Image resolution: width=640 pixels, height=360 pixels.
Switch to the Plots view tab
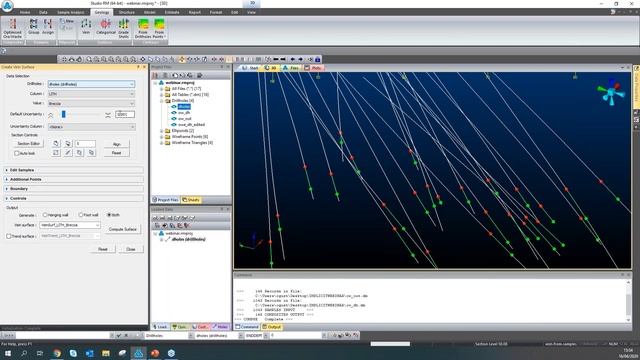pos(313,68)
